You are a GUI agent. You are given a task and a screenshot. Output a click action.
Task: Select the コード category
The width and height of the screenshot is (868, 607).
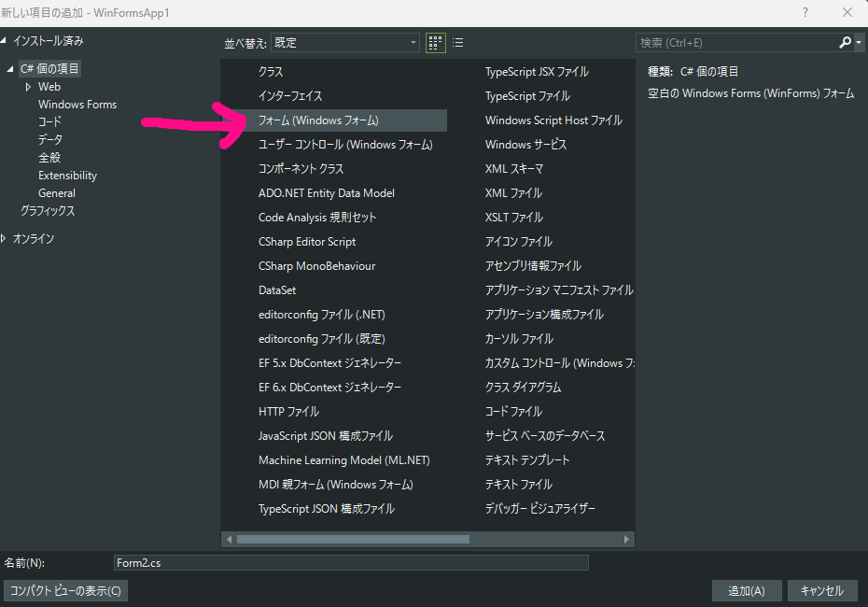[x=49, y=121]
